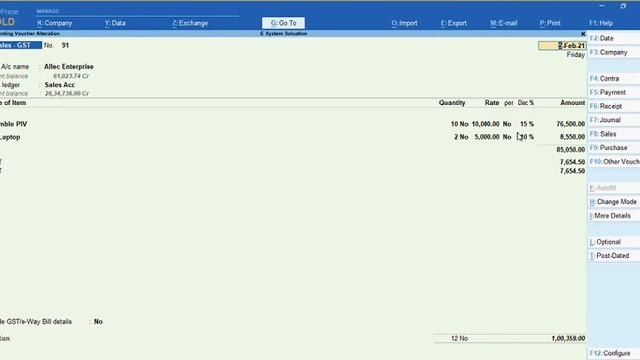Image resolution: width=640 pixels, height=360 pixels.
Task: Switch to F7: Journal voucher
Action: coord(613,120)
